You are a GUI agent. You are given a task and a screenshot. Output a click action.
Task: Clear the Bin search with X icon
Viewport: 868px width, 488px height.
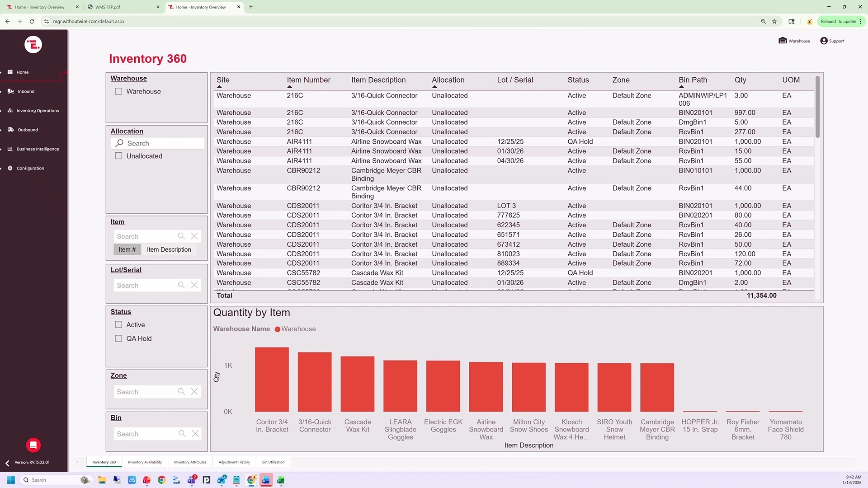[195, 434]
